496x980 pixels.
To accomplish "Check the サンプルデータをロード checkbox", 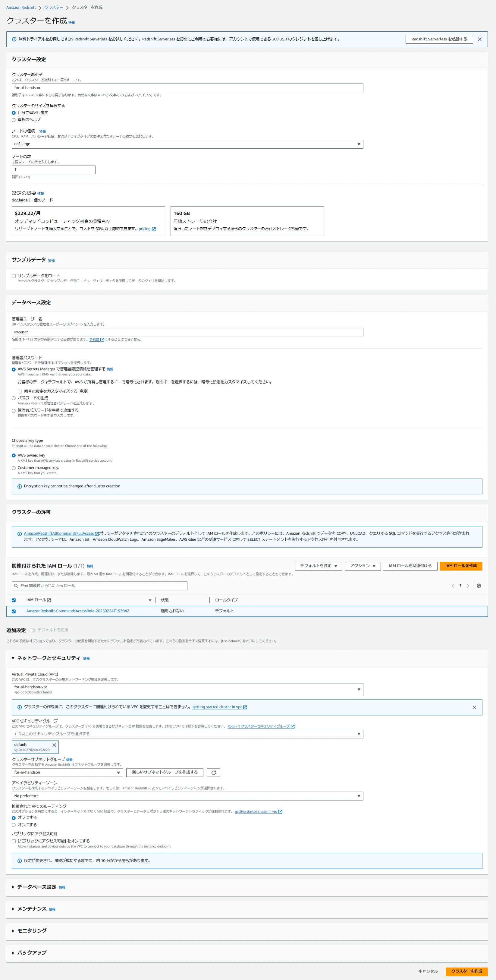I will tap(14, 276).
